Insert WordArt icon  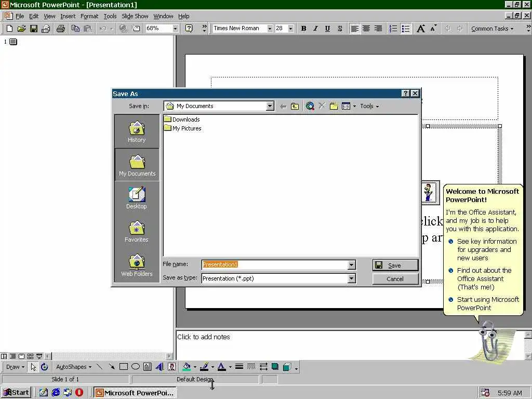[159, 367]
